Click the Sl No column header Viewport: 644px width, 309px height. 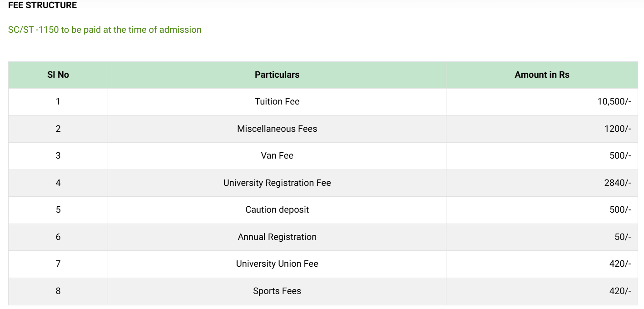58,75
